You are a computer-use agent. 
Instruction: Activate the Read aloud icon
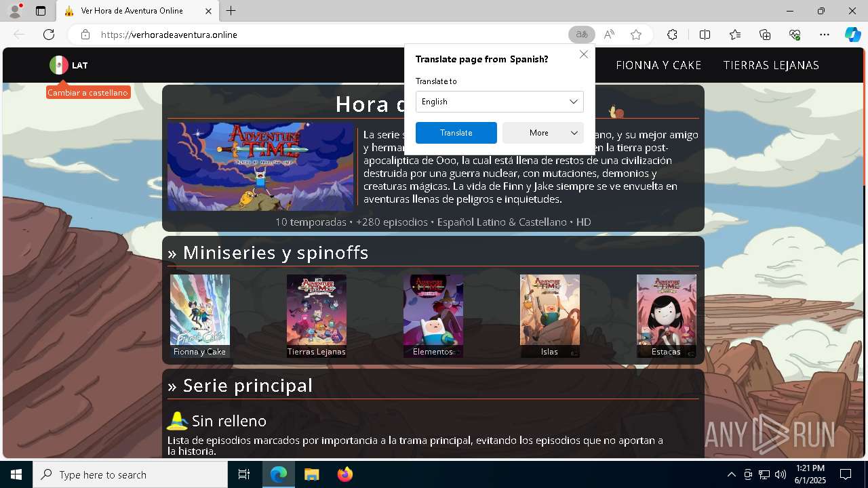(609, 35)
